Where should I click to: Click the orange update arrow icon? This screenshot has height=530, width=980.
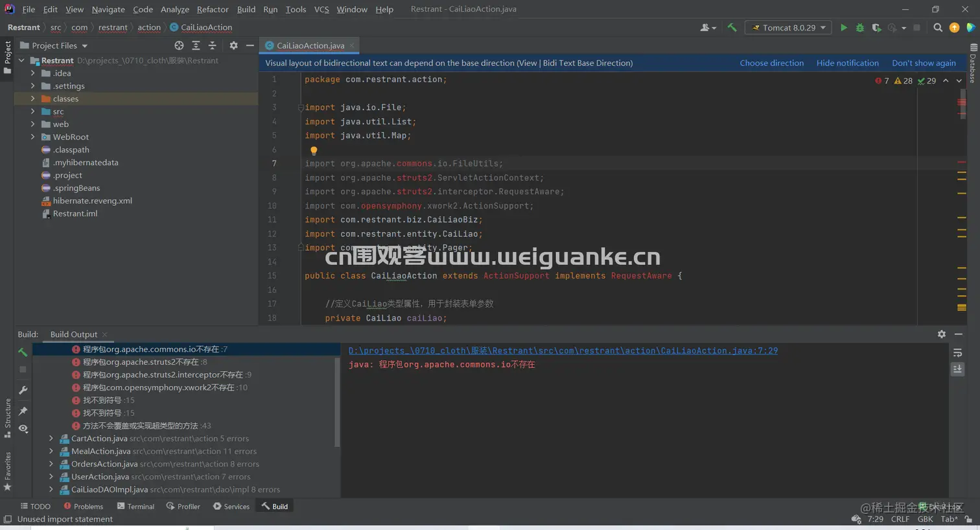coord(954,28)
